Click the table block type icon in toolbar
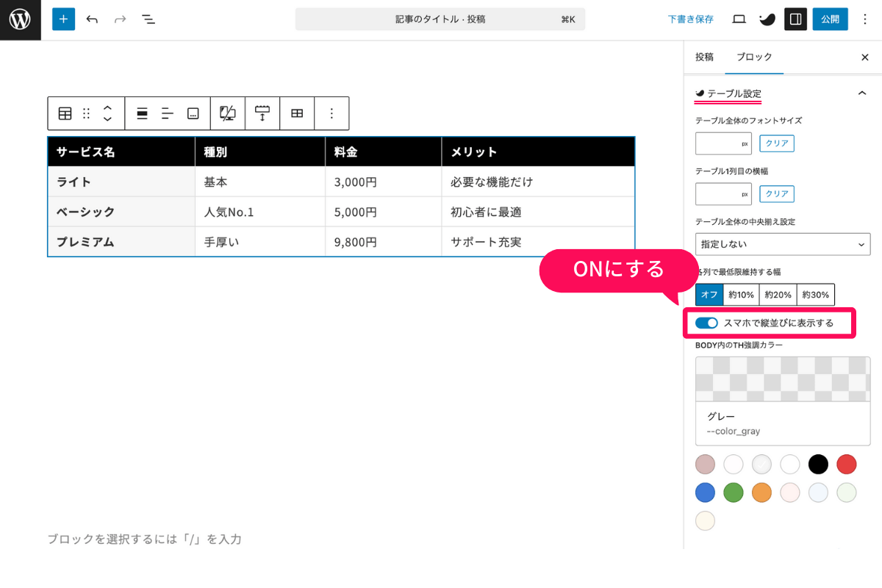Viewport: 882px width, 588px height. 65,113
